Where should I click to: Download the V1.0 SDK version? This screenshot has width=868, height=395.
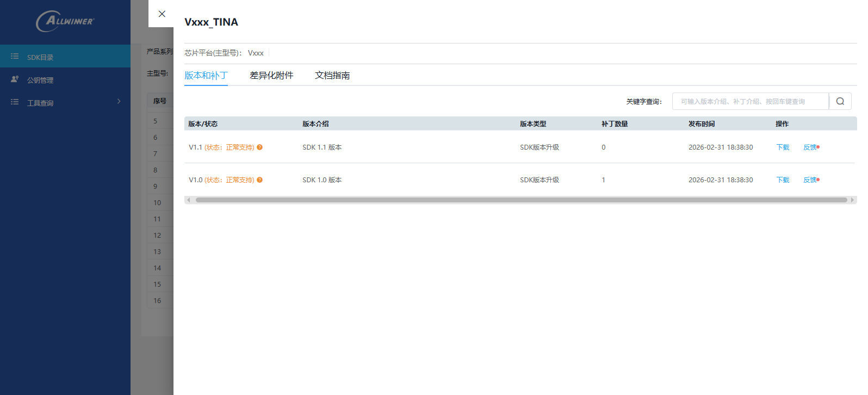click(783, 180)
